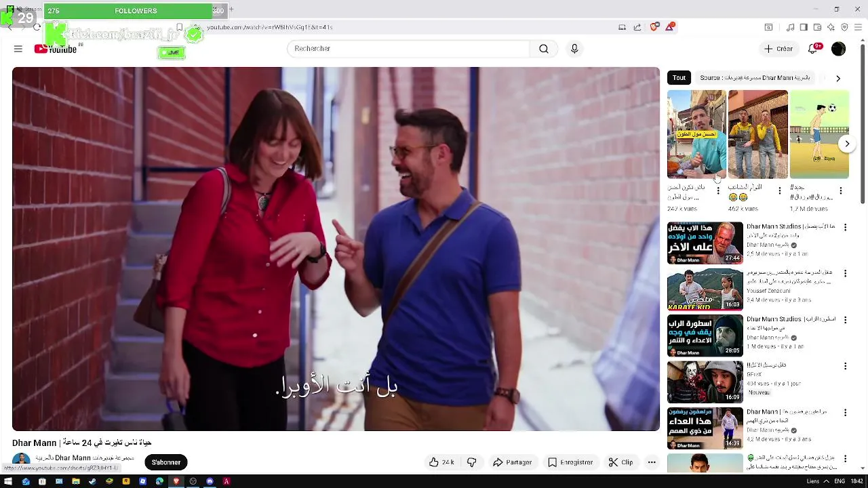Dislike the video with thumbs down
Image resolution: width=868 pixels, height=488 pixels.
pyautogui.click(x=472, y=462)
